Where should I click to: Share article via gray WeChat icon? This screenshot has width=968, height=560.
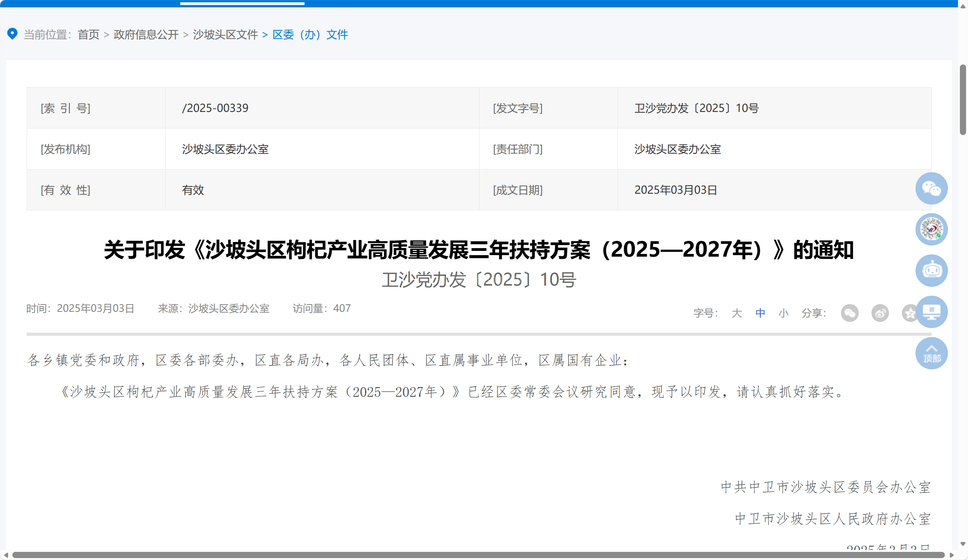coord(850,313)
